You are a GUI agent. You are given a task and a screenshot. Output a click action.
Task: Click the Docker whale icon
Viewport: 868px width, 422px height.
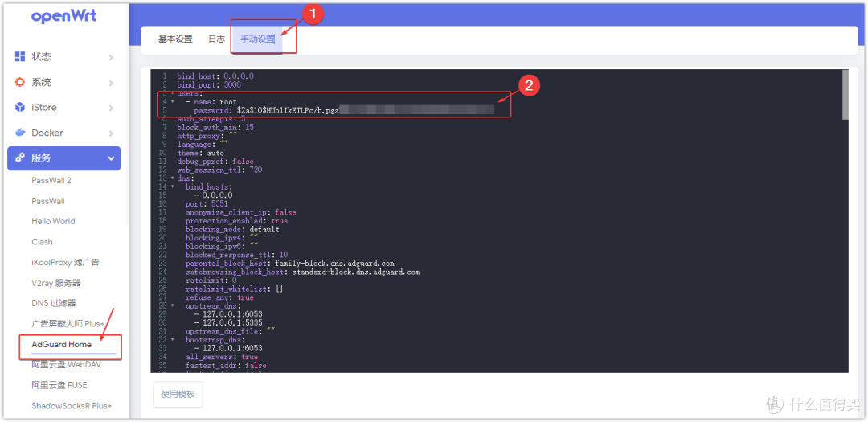pos(20,133)
